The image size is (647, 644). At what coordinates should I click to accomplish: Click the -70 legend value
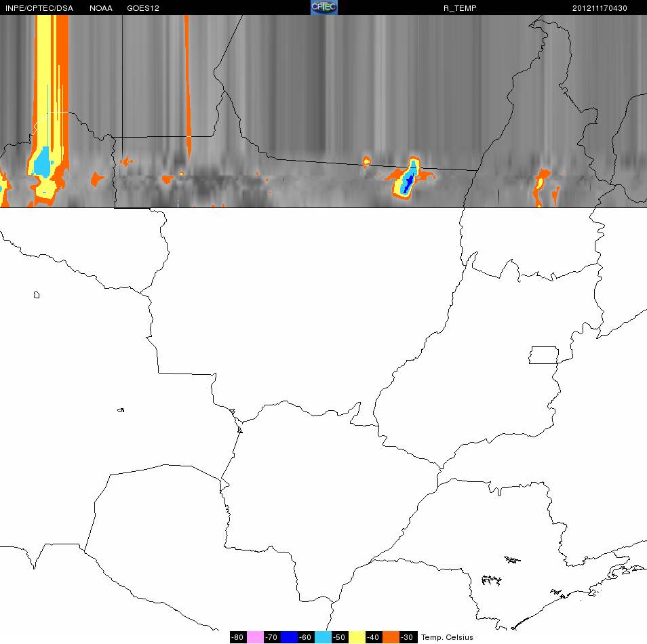coord(271,637)
